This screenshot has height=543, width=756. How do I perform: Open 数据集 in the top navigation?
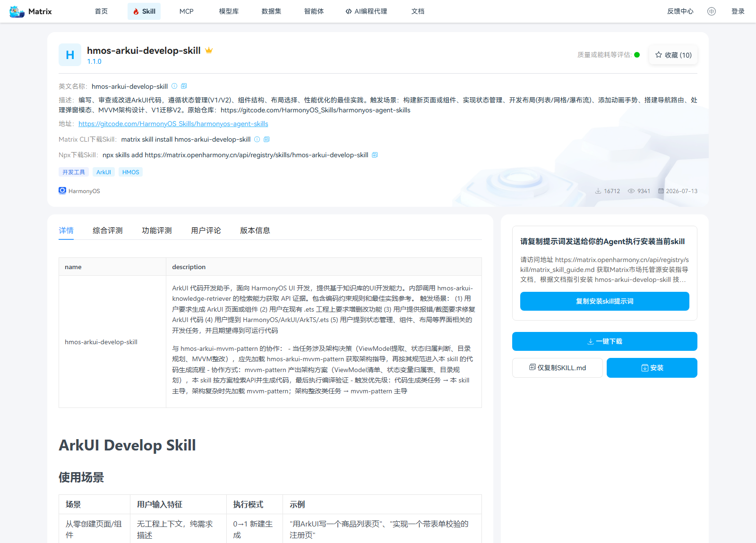tap(271, 11)
